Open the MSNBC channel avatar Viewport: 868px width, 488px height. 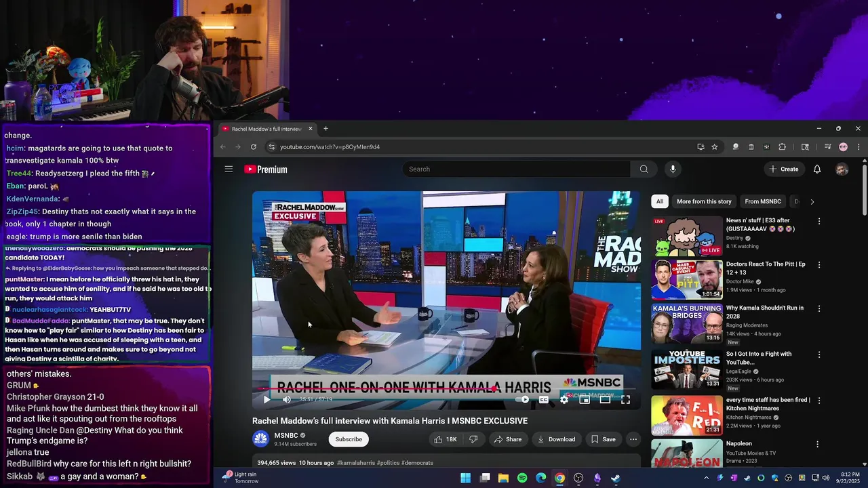click(260, 439)
